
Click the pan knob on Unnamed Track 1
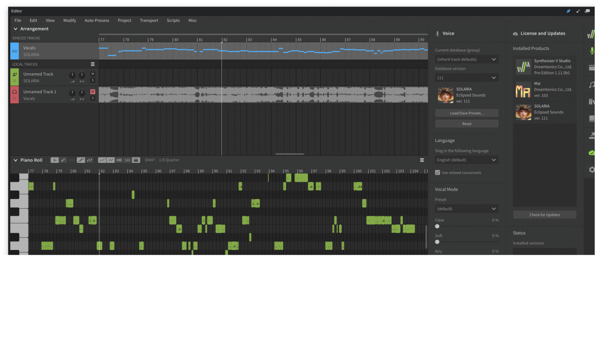tap(81, 93)
